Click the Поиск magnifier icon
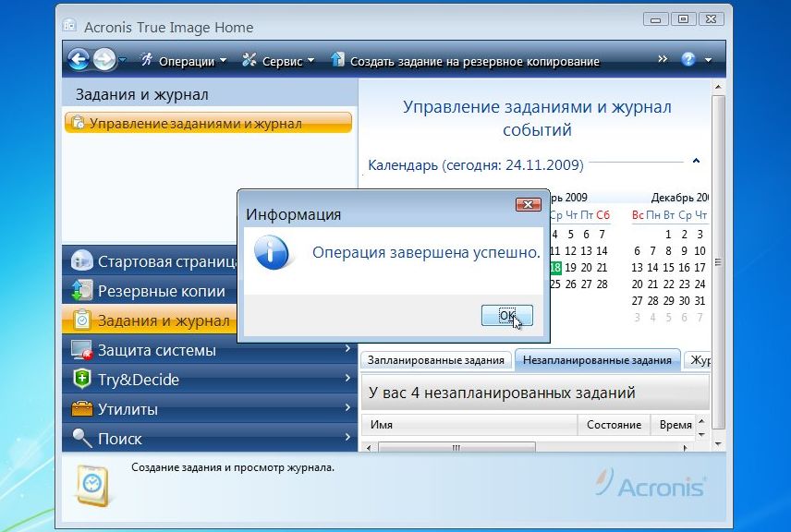791x532 pixels. (x=82, y=438)
